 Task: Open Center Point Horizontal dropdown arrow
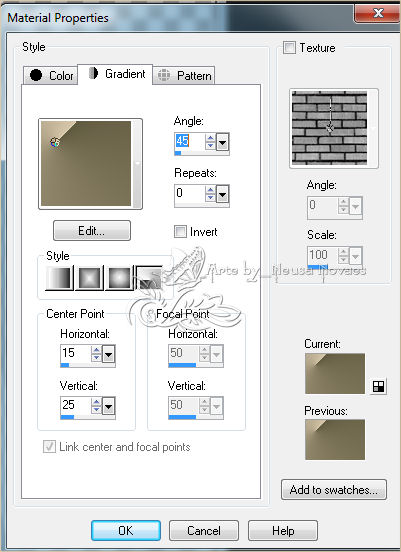(x=108, y=355)
